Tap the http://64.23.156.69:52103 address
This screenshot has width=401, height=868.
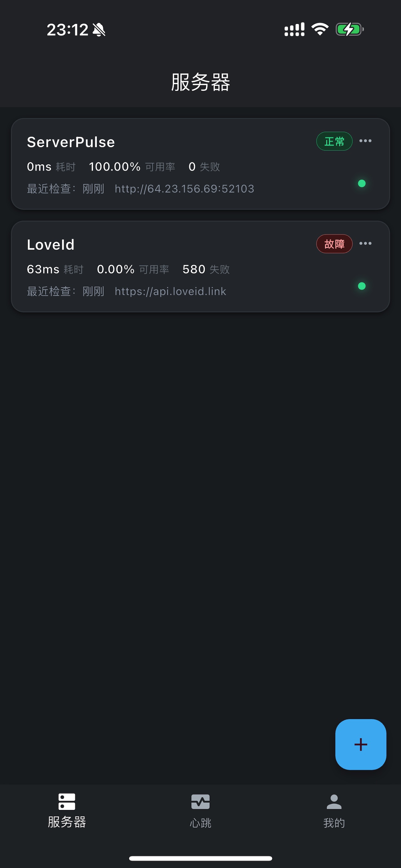point(184,189)
